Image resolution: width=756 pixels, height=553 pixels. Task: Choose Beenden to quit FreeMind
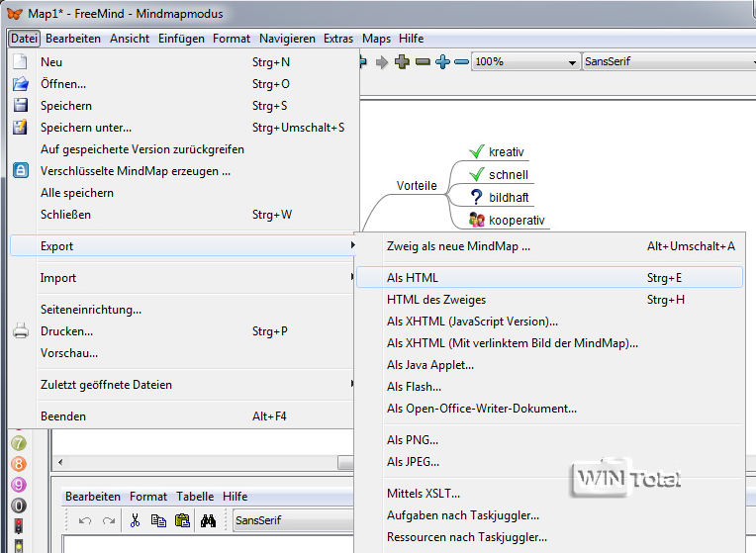click(183, 416)
